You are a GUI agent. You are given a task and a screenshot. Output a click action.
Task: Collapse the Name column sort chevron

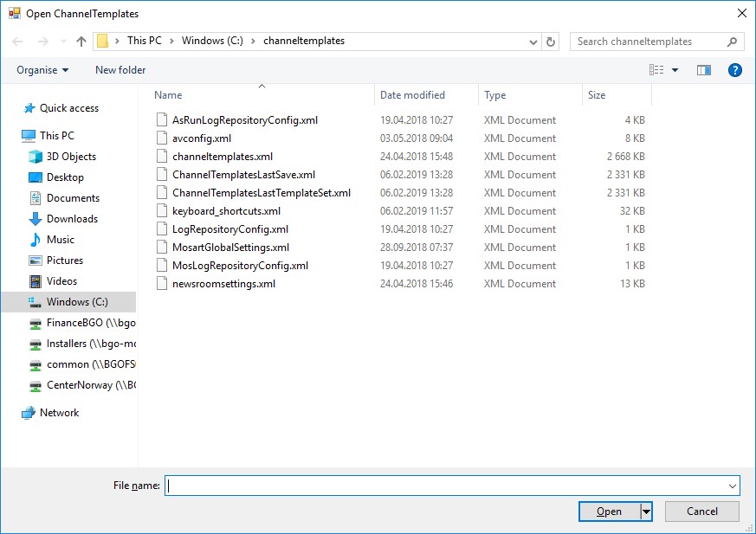pyautogui.click(x=262, y=87)
